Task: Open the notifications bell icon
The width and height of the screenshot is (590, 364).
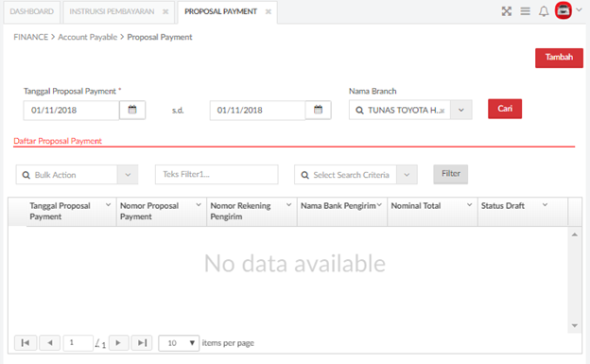Action: pos(544,11)
